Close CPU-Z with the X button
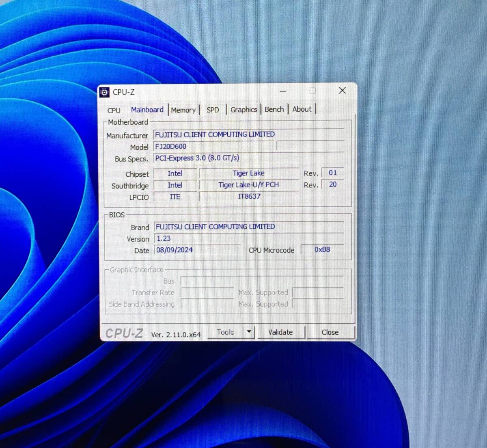The height and width of the screenshot is (448, 487). coord(342,91)
